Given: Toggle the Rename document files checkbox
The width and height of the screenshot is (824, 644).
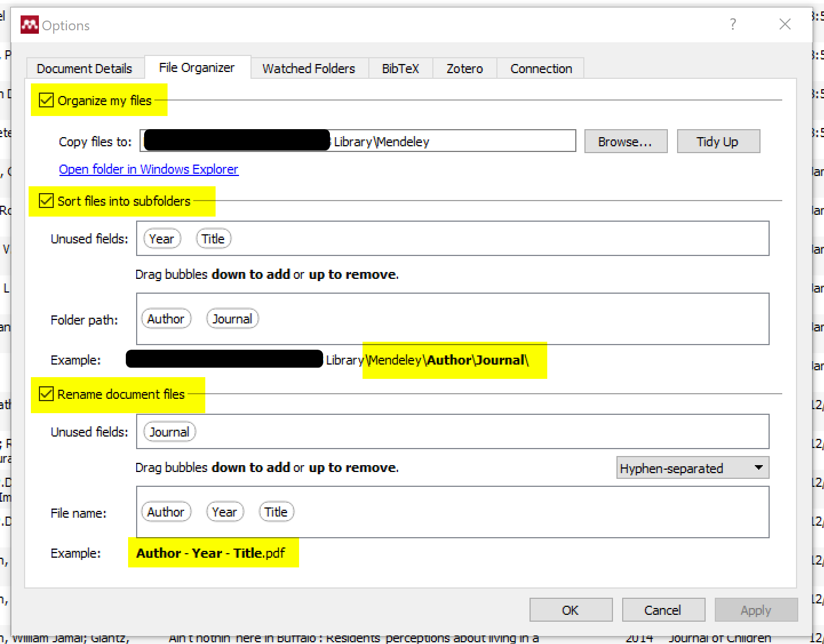Looking at the screenshot, I should [46, 394].
